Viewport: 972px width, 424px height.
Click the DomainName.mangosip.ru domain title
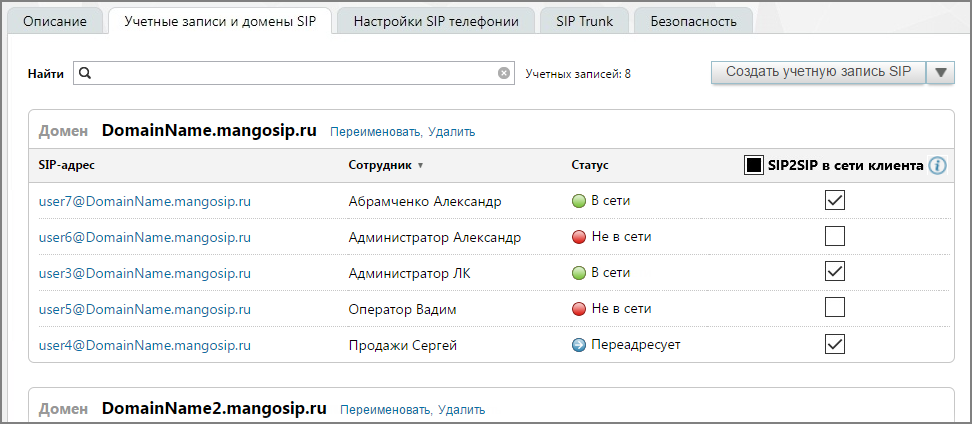pos(209,131)
